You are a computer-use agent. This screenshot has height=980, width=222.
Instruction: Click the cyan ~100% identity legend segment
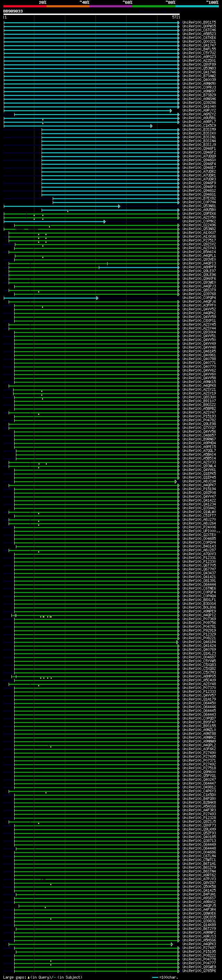coord(197,6)
